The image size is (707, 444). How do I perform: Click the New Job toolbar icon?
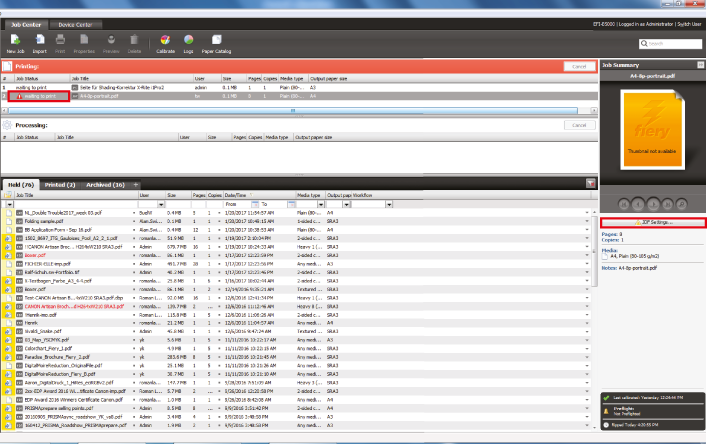pos(16,42)
